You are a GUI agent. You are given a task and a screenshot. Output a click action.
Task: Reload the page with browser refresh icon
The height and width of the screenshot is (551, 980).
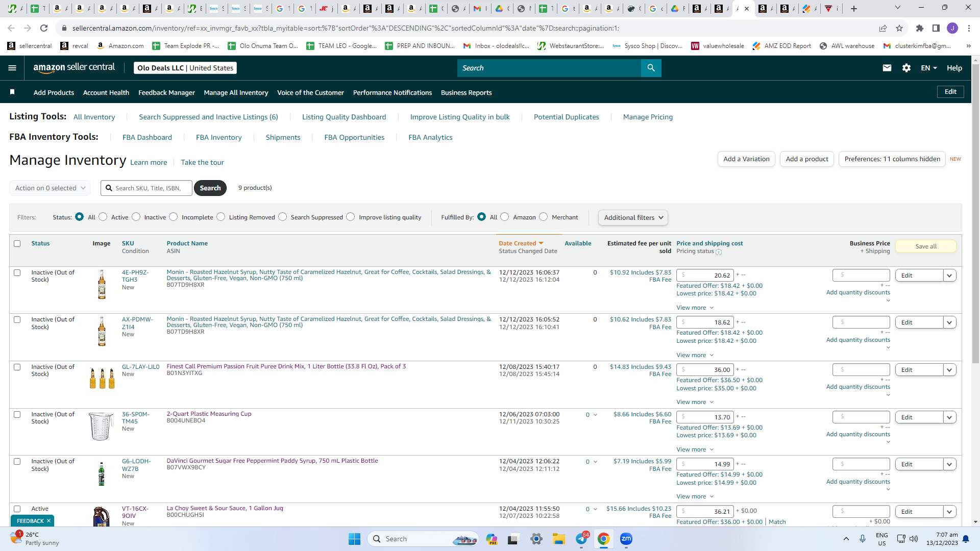pos(44,28)
